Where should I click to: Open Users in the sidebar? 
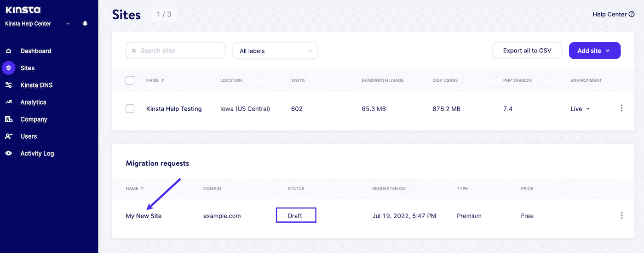29,136
